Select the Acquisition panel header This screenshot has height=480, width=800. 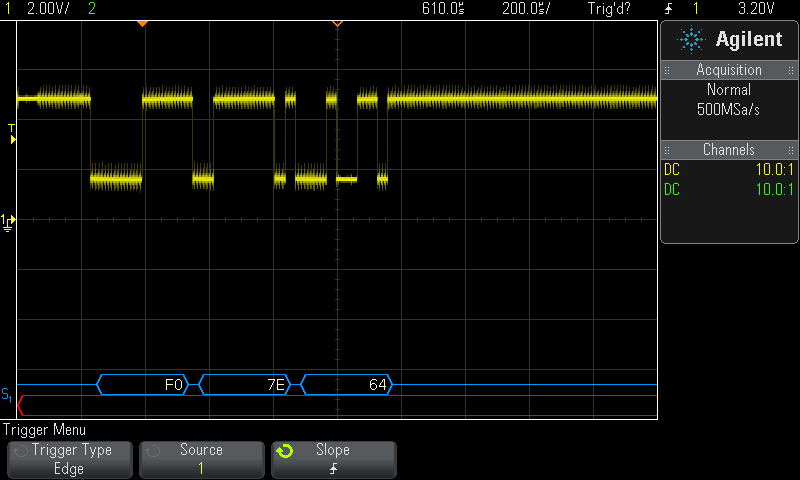(x=728, y=70)
